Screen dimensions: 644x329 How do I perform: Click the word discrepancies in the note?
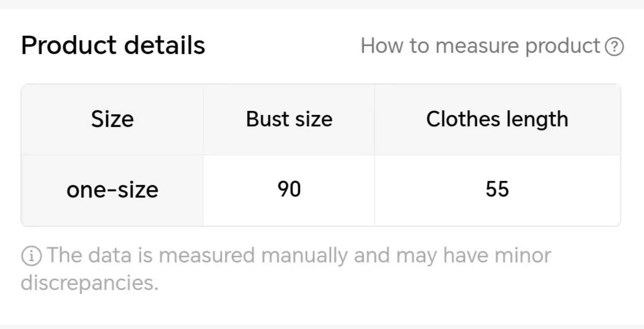tap(90, 283)
